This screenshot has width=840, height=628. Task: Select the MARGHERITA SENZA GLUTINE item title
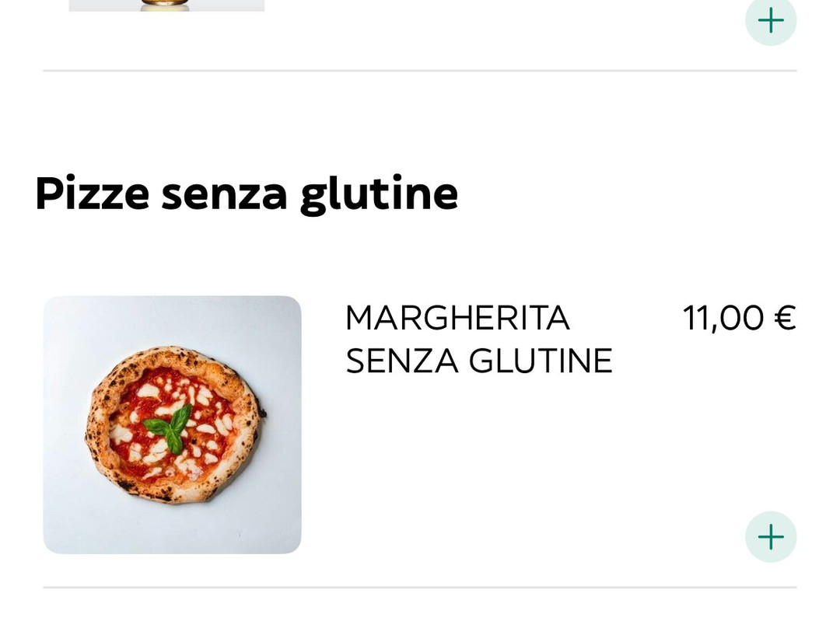478,339
